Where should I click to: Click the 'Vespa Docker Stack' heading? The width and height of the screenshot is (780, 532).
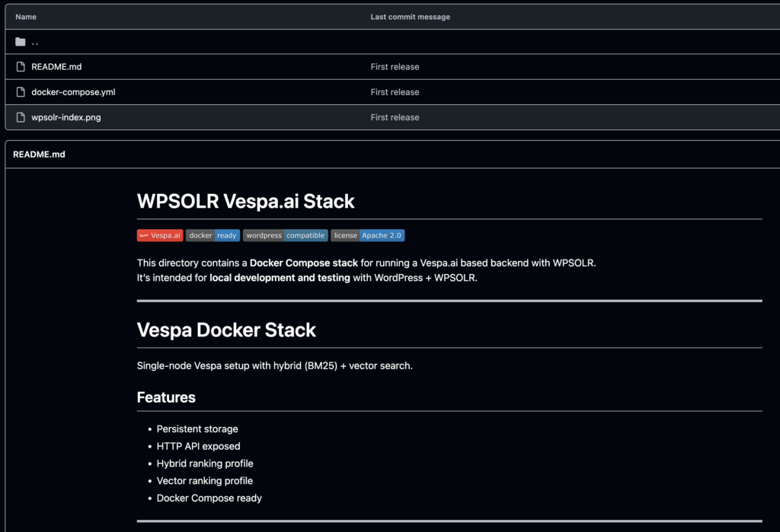click(x=226, y=330)
